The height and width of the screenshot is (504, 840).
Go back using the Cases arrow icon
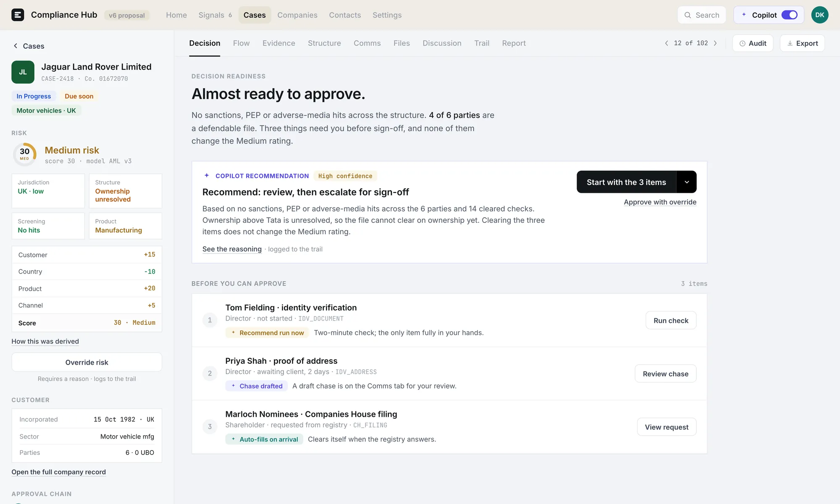[16, 46]
